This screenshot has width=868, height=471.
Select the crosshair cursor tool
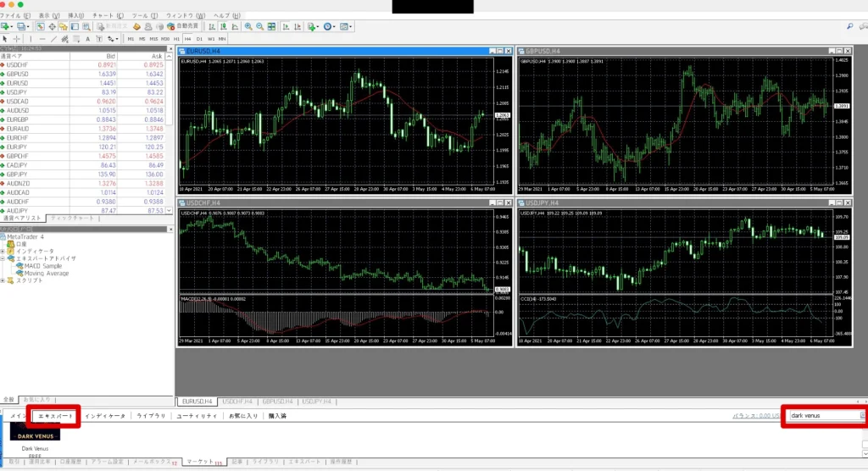pos(18,39)
